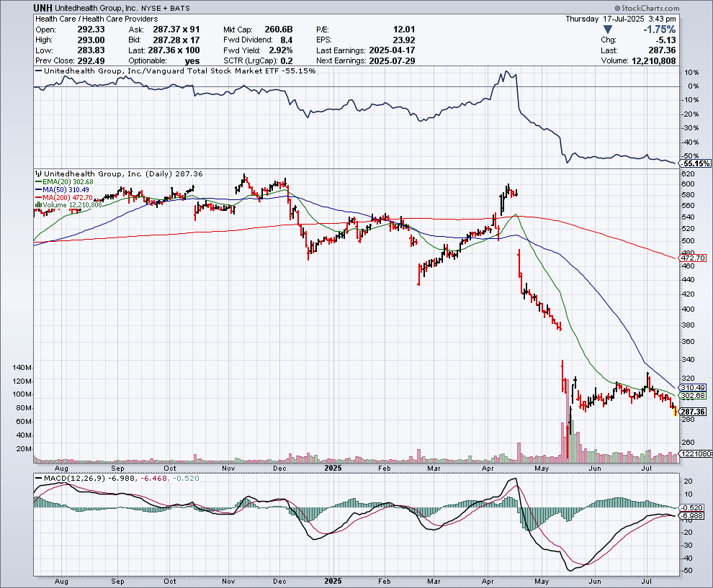This screenshot has height=588, width=713.
Task: Click the EPS value 23.92
Action: click(404, 40)
